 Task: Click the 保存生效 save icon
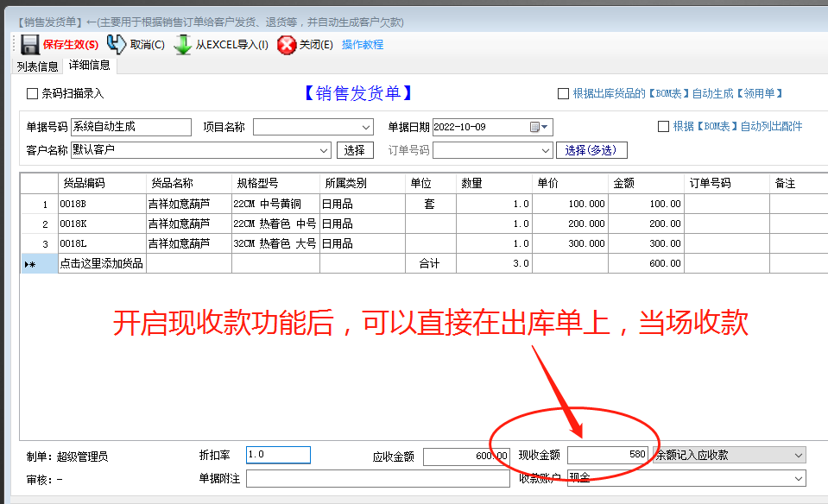coord(31,44)
